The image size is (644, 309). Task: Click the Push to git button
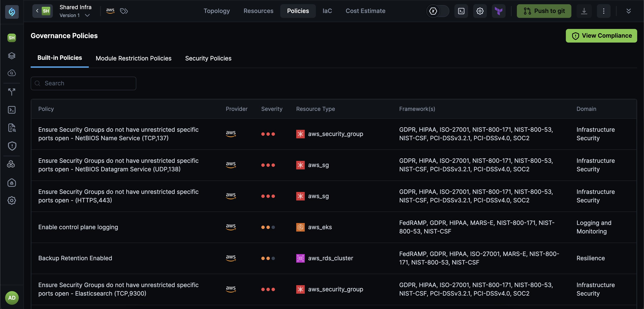544,11
